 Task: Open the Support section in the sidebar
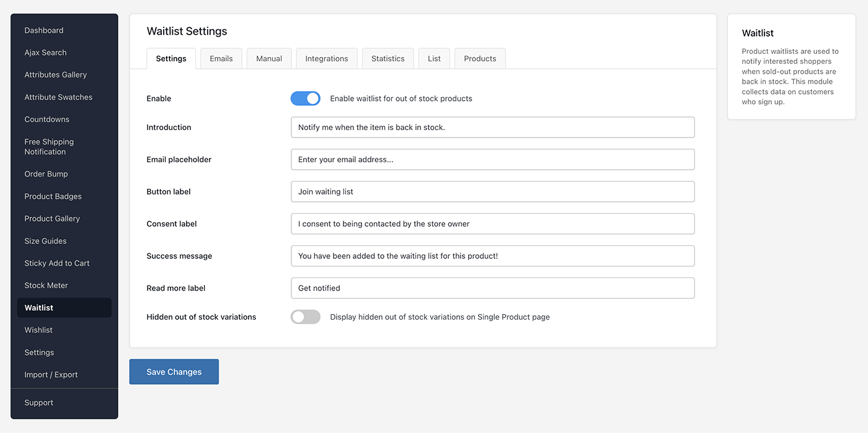click(38, 402)
